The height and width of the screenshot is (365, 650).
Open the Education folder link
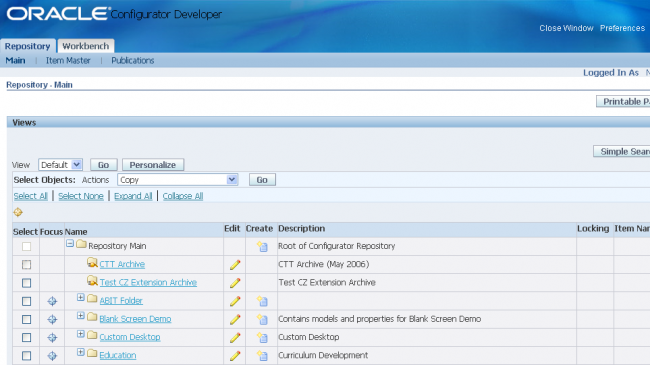[x=118, y=355]
